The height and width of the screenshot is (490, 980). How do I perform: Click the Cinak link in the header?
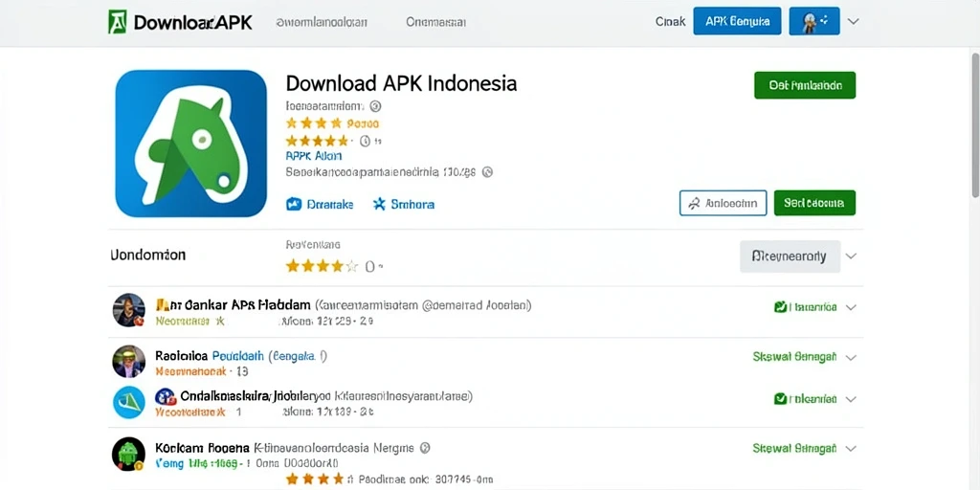[670, 22]
